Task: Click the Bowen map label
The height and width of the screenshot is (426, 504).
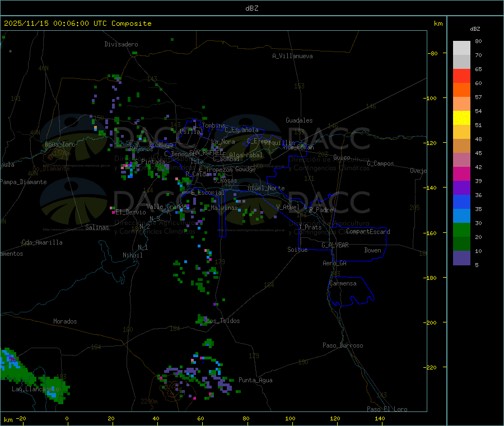Action: click(x=373, y=250)
